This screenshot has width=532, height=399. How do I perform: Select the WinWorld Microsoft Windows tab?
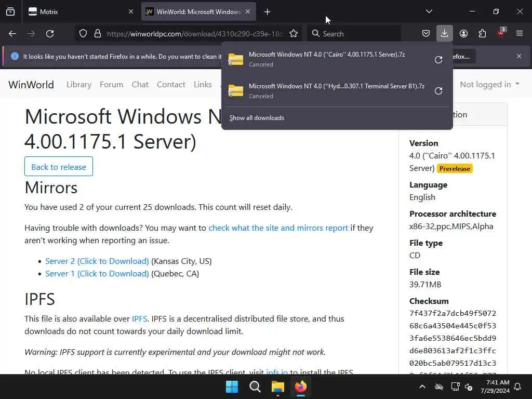click(199, 12)
